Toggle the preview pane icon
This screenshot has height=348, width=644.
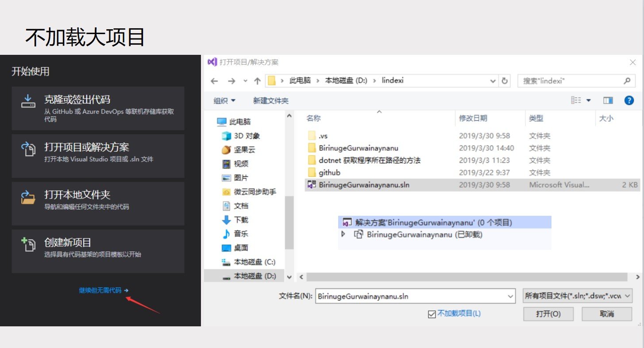pos(608,100)
